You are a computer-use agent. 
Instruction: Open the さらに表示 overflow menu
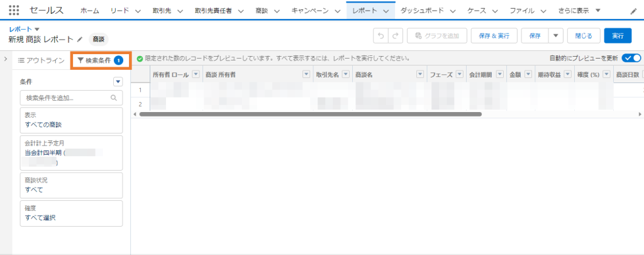(579, 11)
